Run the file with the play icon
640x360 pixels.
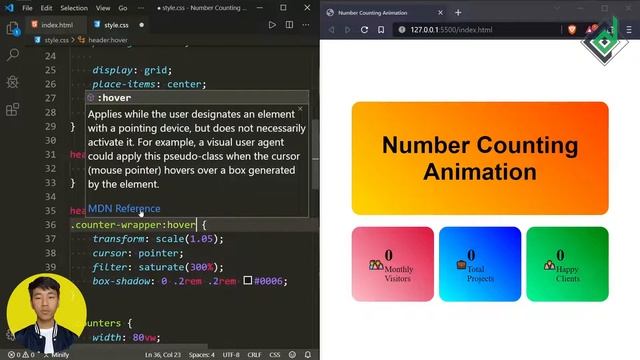(272, 25)
